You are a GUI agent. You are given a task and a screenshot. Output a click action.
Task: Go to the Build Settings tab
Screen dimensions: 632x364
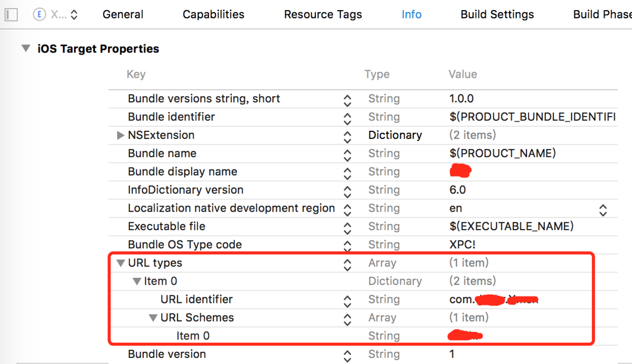pyautogui.click(x=497, y=15)
